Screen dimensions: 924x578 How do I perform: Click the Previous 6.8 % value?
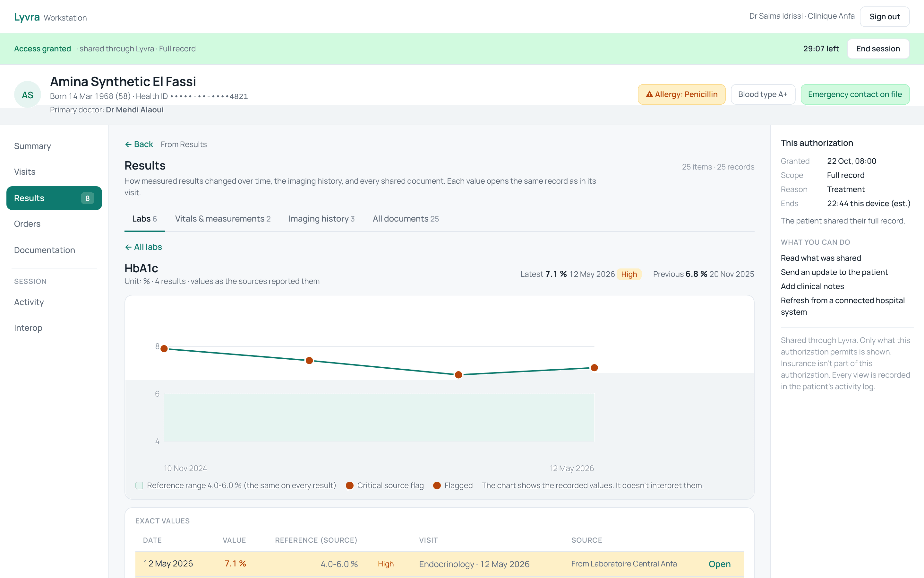[696, 274]
